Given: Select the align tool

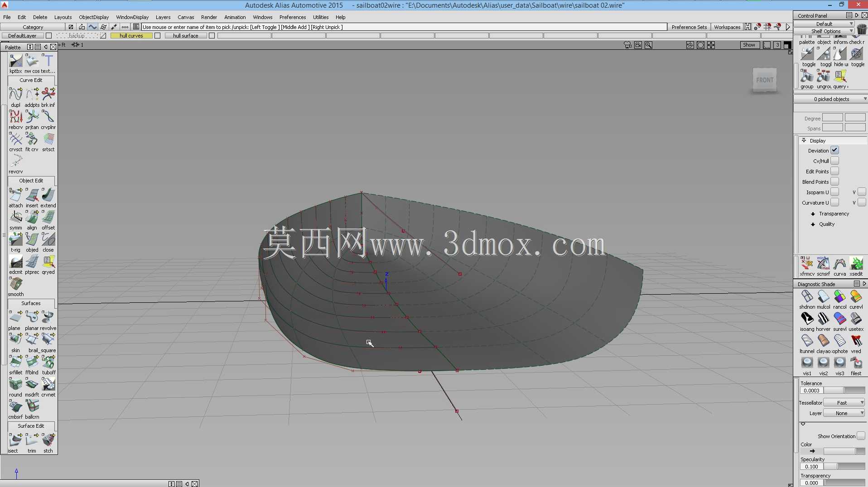Looking at the screenshot, I should tap(32, 217).
